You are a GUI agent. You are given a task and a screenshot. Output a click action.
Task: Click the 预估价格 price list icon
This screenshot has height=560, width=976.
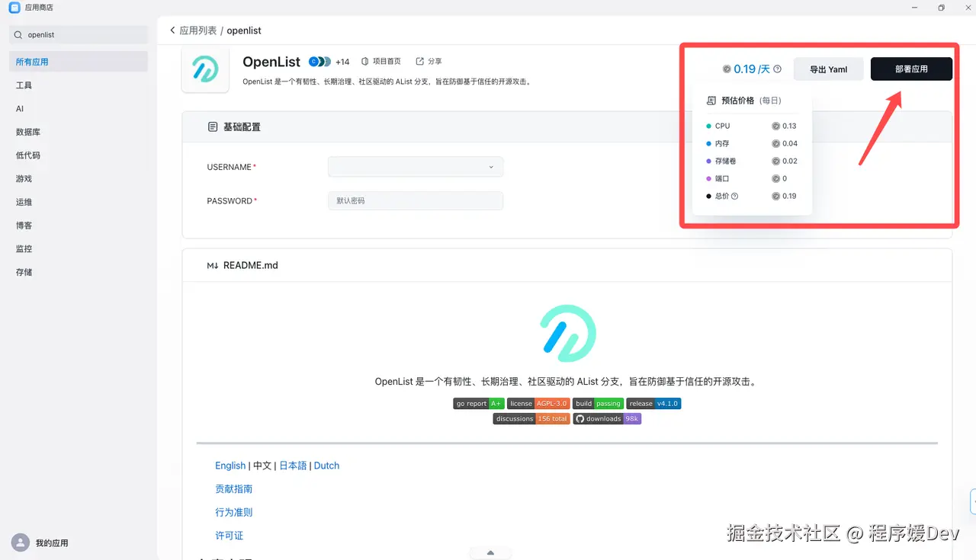tap(711, 101)
